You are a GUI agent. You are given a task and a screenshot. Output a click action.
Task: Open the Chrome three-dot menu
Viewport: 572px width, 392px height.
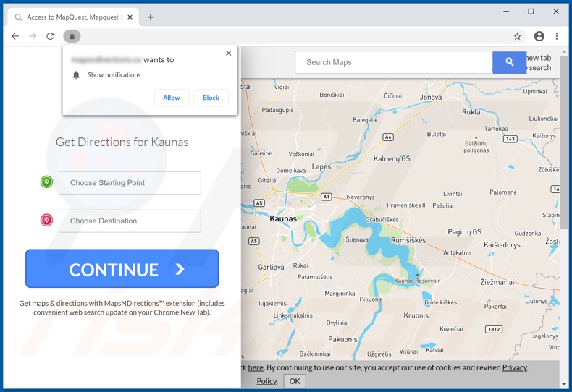(557, 36)
